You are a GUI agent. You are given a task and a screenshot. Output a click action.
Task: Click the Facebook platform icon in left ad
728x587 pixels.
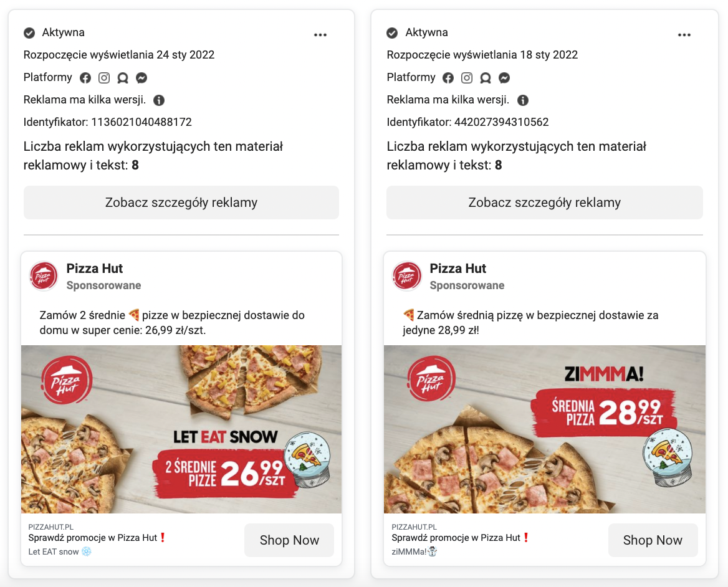(x=85, y=78)
